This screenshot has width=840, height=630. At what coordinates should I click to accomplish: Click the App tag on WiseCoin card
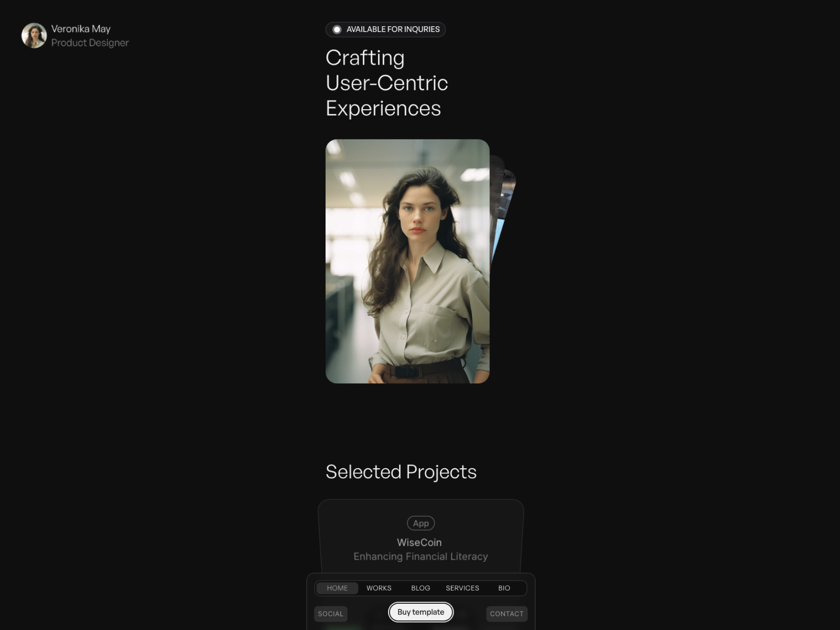pos(421,523)
